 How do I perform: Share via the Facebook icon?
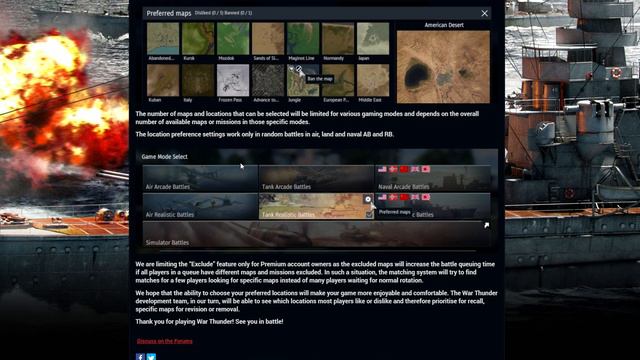[x=140, y=357]
